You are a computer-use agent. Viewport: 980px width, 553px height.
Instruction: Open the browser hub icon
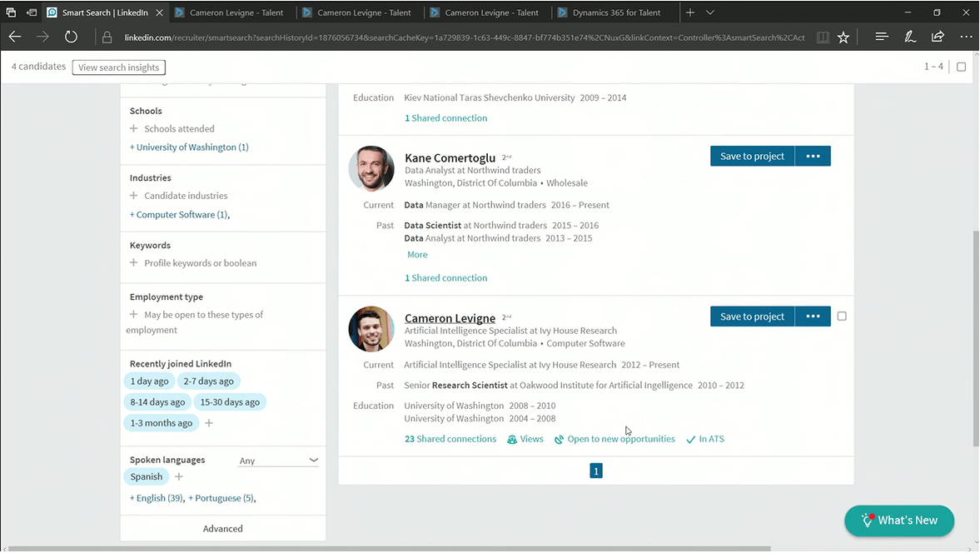click(x=882, y=37)
